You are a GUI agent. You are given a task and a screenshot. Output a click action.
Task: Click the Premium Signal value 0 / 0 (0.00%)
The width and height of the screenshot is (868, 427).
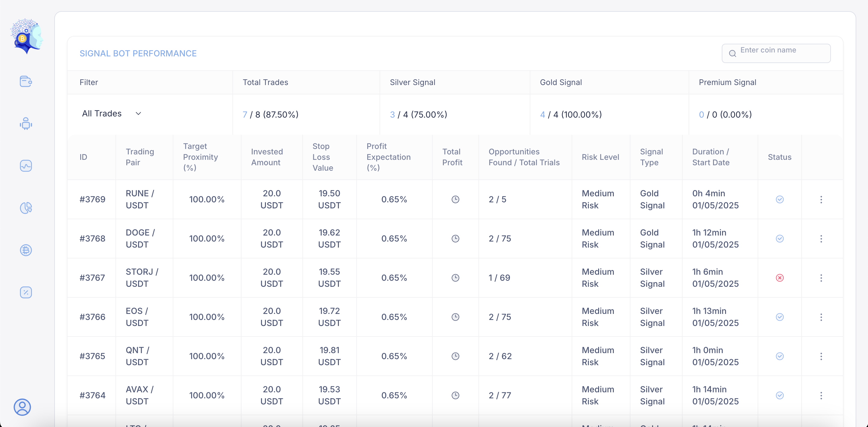[725, 115]
